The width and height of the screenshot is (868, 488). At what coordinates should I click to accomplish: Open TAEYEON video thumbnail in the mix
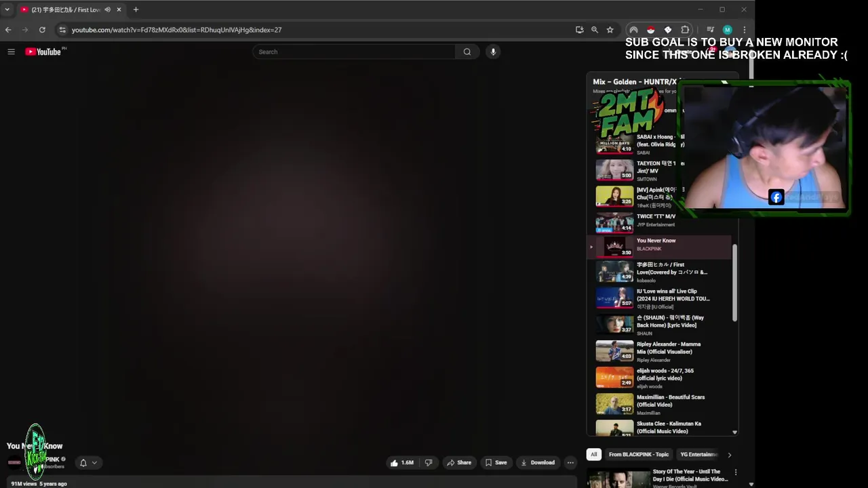click(614, 169)
